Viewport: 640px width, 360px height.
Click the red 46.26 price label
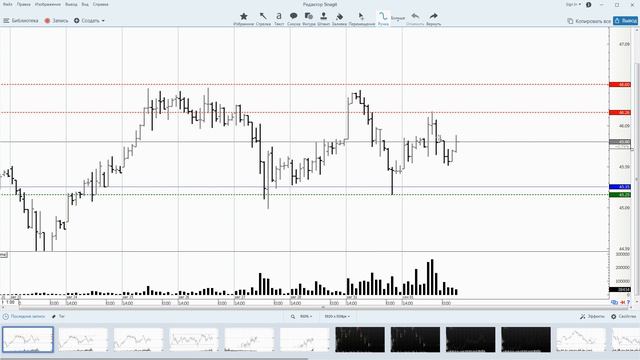(620, 113)
